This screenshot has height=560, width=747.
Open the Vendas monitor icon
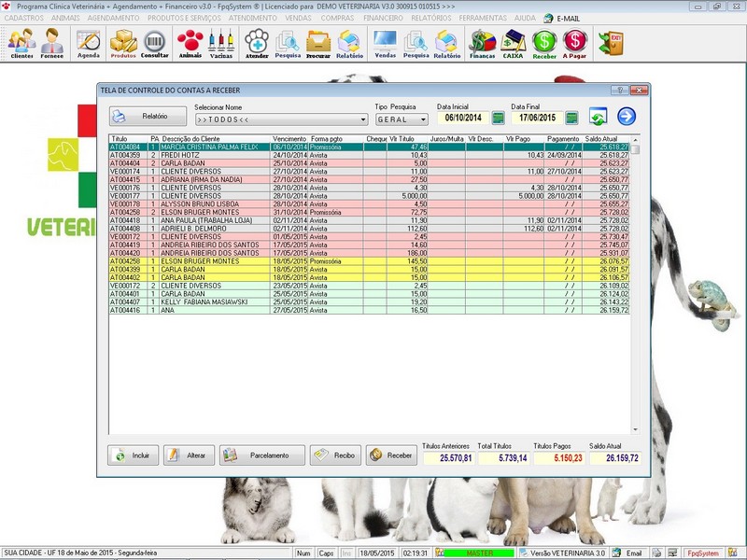pos(386,43)
